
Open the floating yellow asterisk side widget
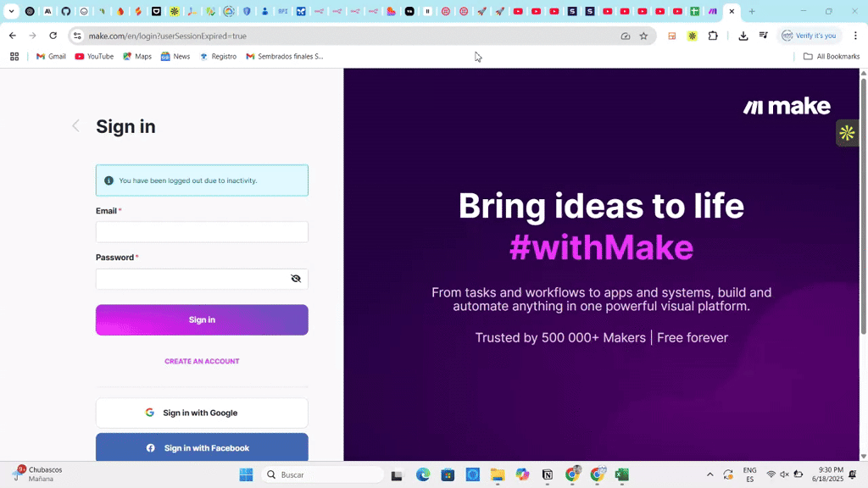click(847, 133)
